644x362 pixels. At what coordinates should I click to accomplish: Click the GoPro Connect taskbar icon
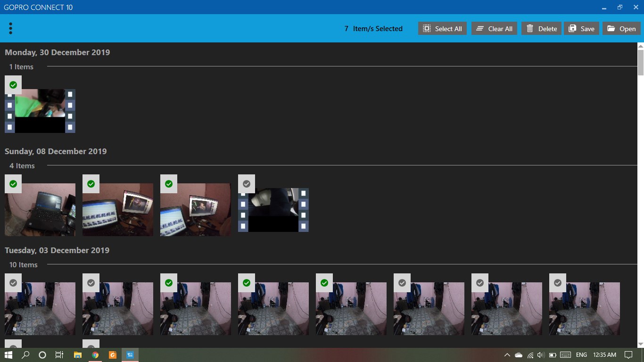[x=130, y=355]
